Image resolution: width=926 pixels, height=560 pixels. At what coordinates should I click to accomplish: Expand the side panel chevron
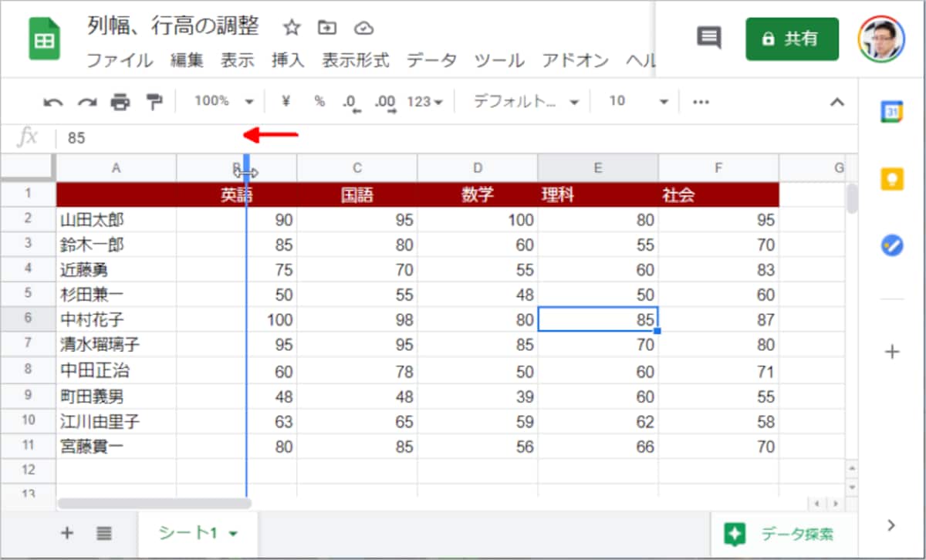tap(892, 525)
